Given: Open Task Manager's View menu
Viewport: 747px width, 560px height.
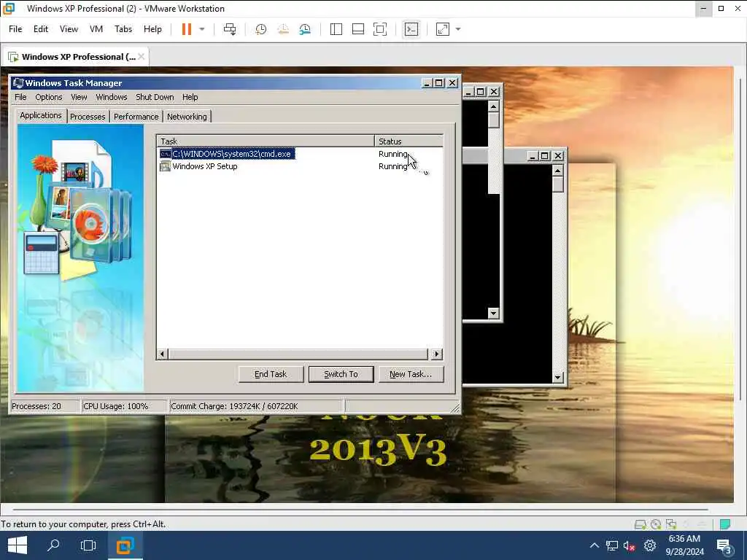Looking at the screenshot, I should point(79,97).
